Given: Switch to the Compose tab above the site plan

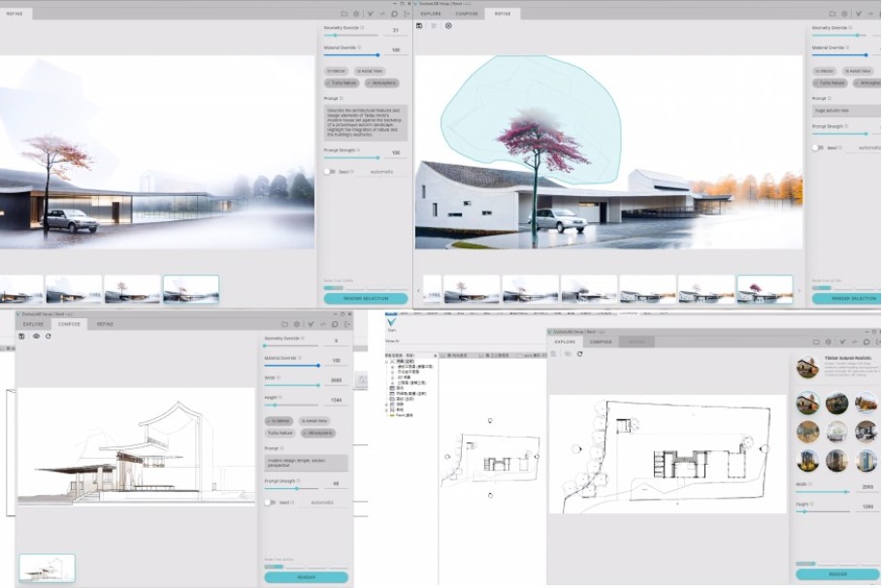Looking at the screenshot, I should click(x=601, y=342).
